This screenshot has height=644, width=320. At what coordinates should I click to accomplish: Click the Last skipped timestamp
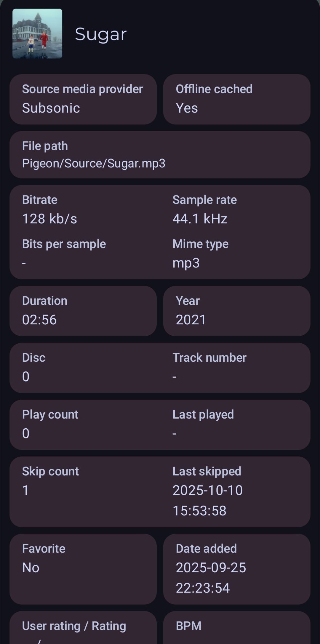pos(207,500)
